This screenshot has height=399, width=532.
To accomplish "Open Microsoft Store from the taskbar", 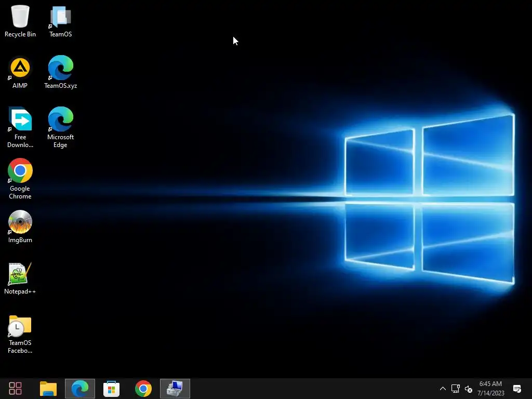I will coord(111,389).
